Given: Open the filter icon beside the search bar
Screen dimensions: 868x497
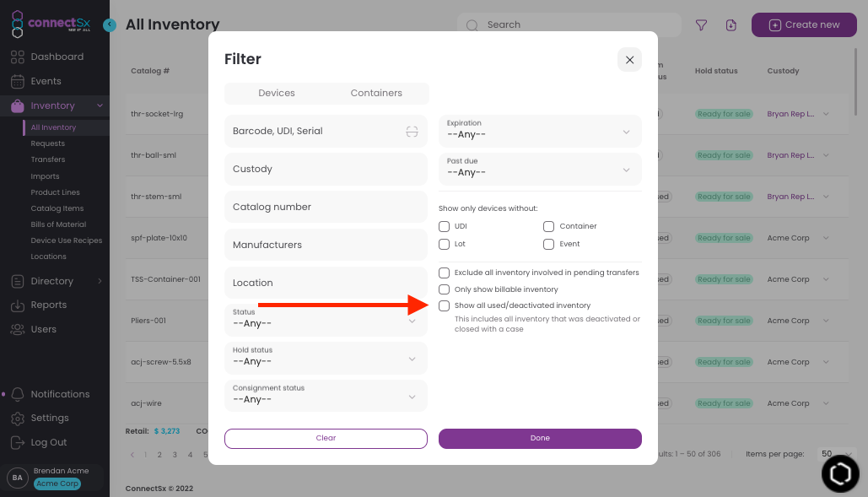Looking at the screenshot, I should [701, 24].
